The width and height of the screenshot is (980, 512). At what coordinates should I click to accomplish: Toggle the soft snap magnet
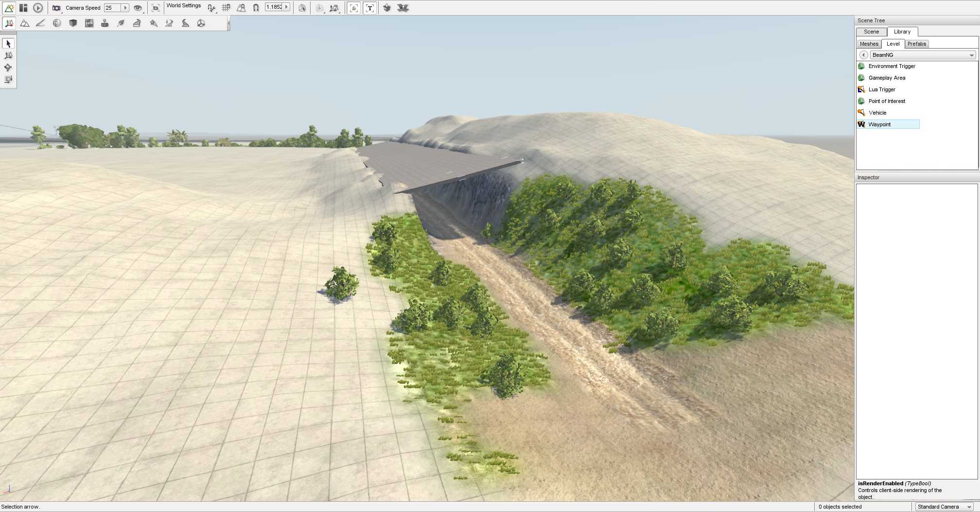(256, 8)
